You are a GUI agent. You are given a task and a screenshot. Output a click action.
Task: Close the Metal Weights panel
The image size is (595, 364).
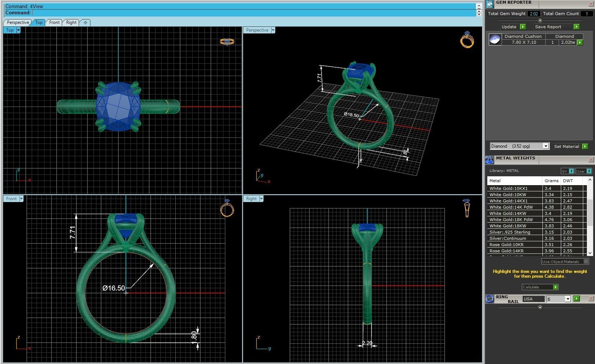591,159
